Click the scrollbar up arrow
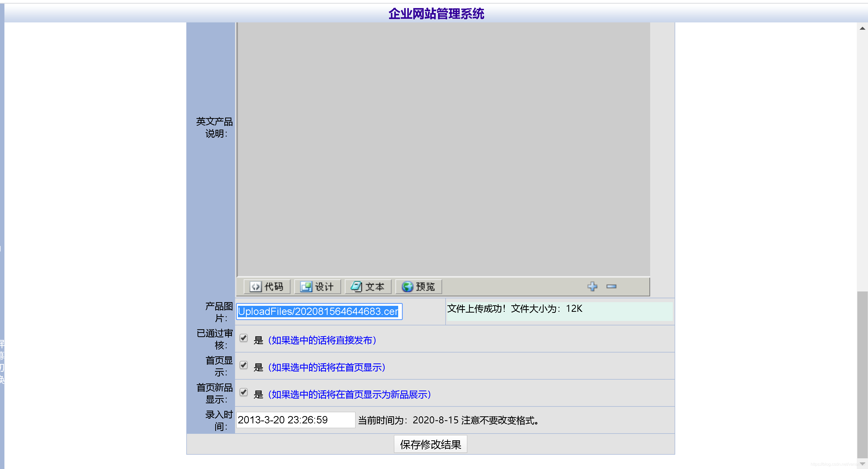The width and height of the screenshot is (868, 469). [862, 28]
